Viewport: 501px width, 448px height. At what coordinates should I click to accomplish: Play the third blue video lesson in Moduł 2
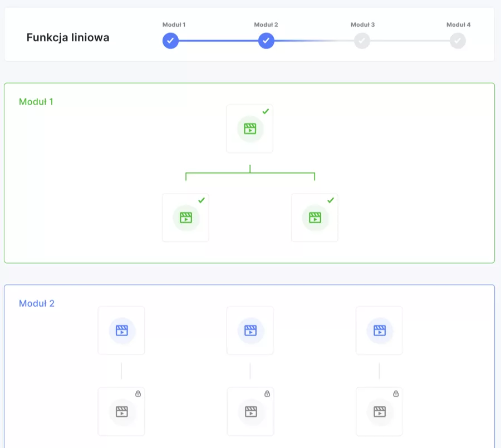(379, 331)
